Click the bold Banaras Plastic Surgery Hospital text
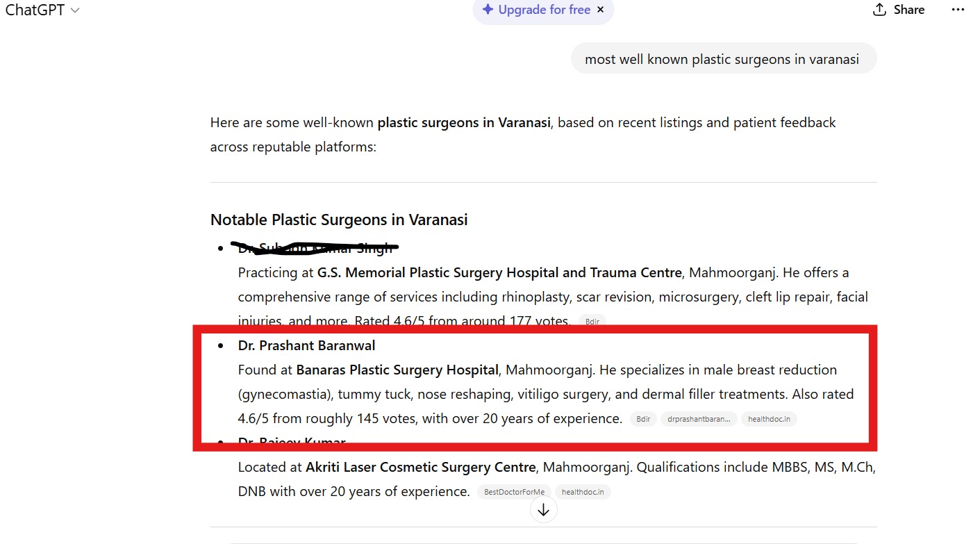The image size is (980, 544). (x=397, y=370)
